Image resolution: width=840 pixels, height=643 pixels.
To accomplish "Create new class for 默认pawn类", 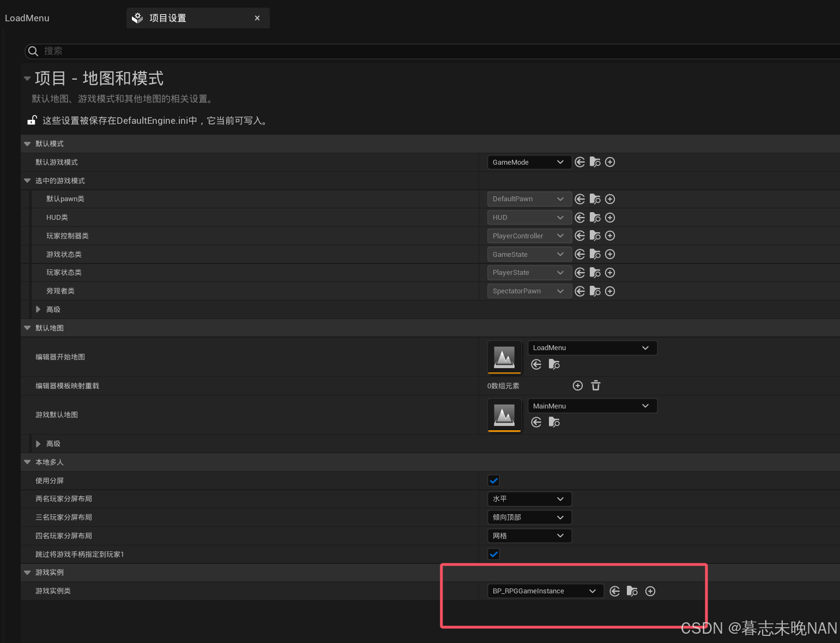I will (x=610, y=199).
